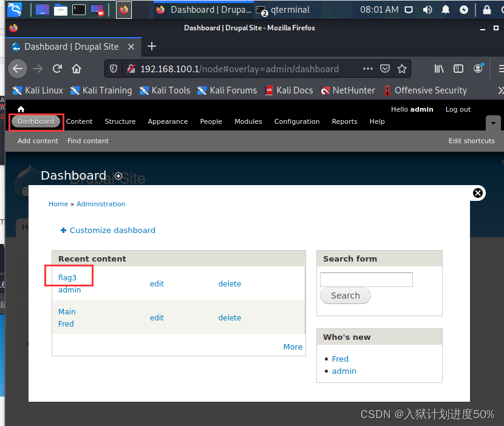The height and width of the screenshot is (426, 504).
Task: Open the notifications bell in system tray
Action: 446,10
